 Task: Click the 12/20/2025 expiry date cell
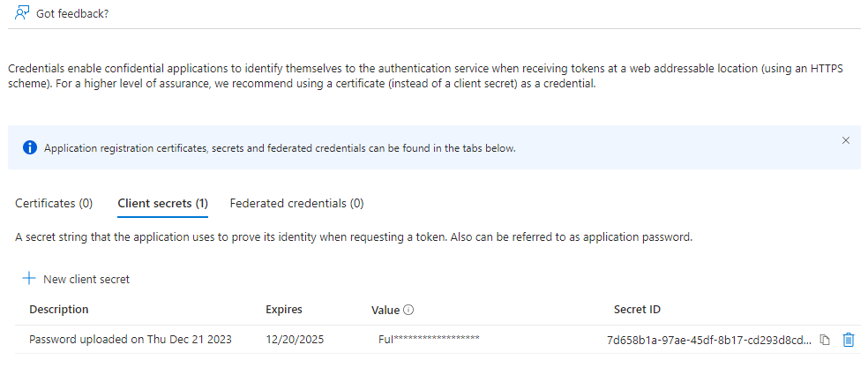point(295,340)
